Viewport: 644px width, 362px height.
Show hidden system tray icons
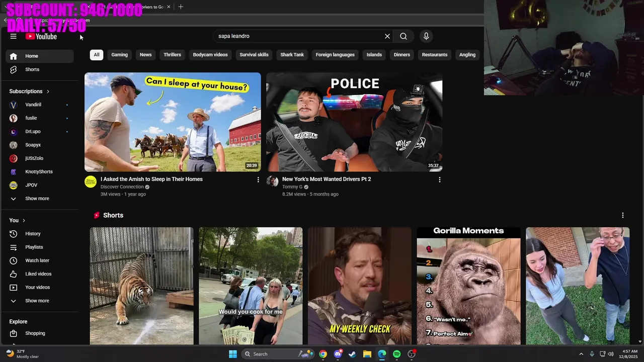click(x=581, y=354)
